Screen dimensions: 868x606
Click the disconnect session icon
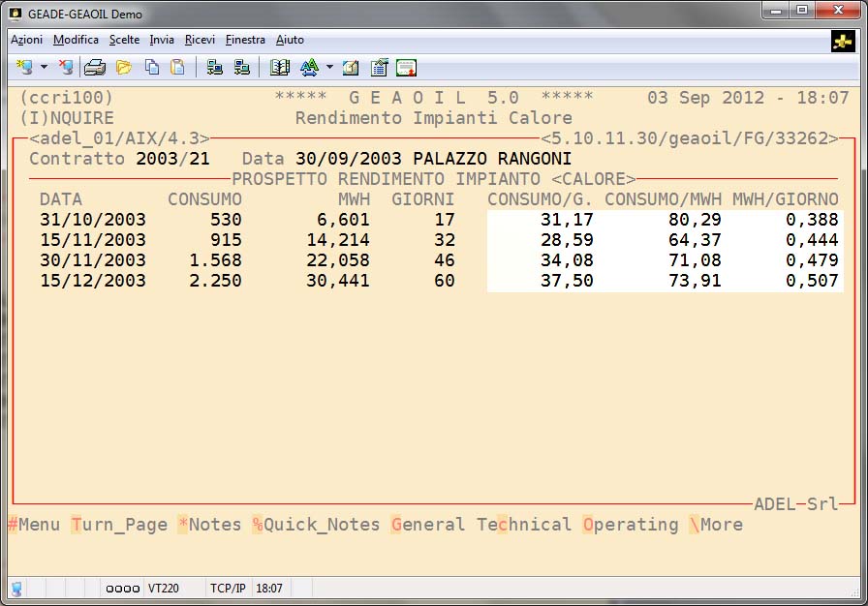click(65, 67)
